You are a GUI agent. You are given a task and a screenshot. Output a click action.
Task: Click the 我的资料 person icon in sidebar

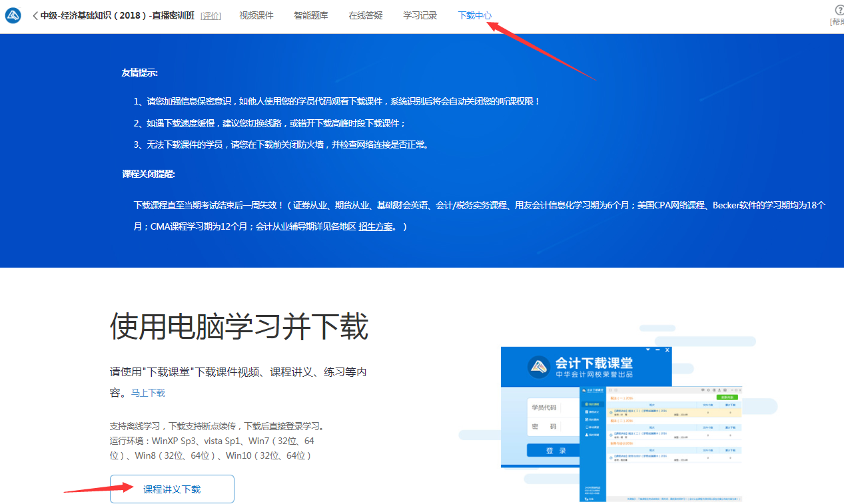pyautogui.click(x=586, y=434)
